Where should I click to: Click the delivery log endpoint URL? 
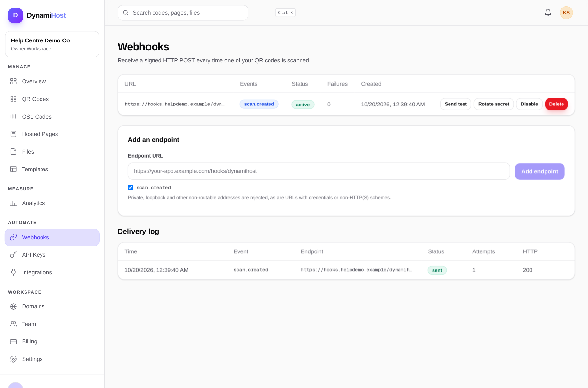356,270
